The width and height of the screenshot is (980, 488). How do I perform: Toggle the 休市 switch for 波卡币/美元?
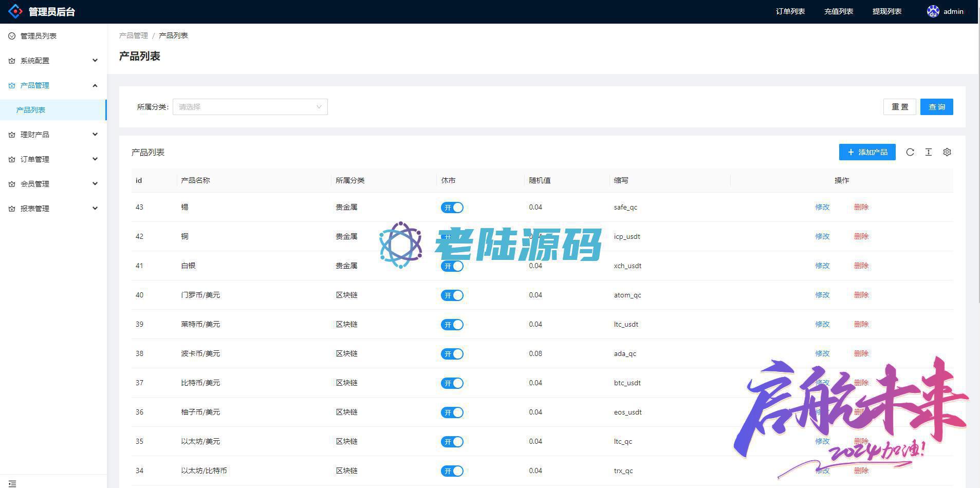(x=452, y=354)
